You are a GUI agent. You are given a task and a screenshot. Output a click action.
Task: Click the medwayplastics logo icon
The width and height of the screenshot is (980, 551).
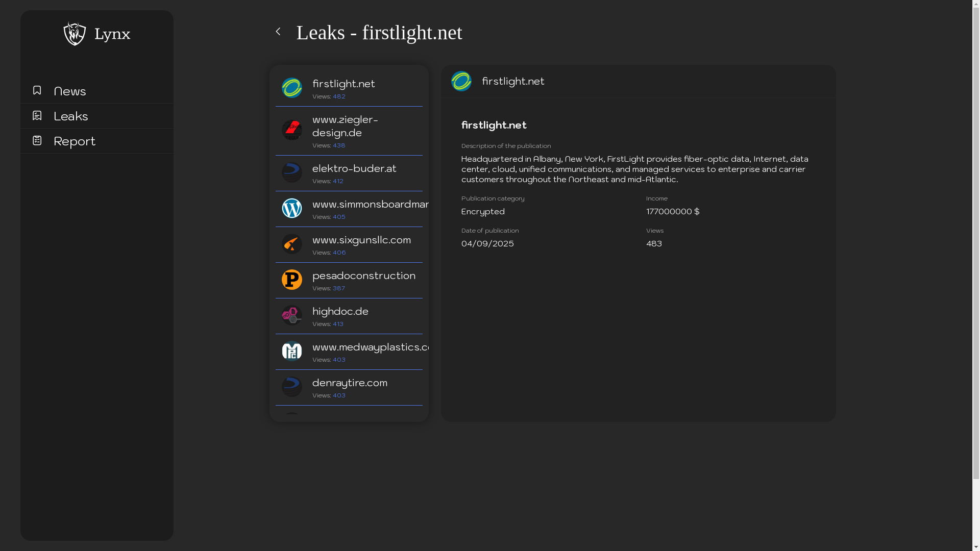click(x=292, y=351)
